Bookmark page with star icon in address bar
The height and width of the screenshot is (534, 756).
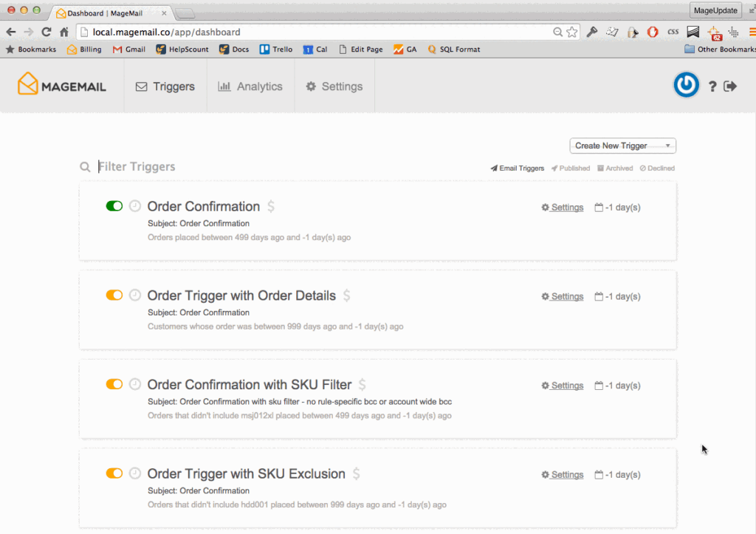click(x=571, y=32)
